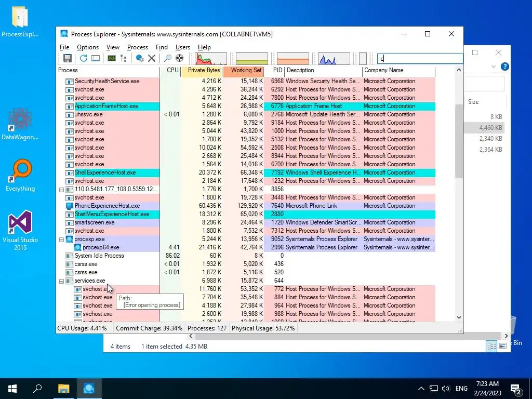532x399 pixels.
Task: Click CPU value 86.02
Action: [x=172, y=256]
